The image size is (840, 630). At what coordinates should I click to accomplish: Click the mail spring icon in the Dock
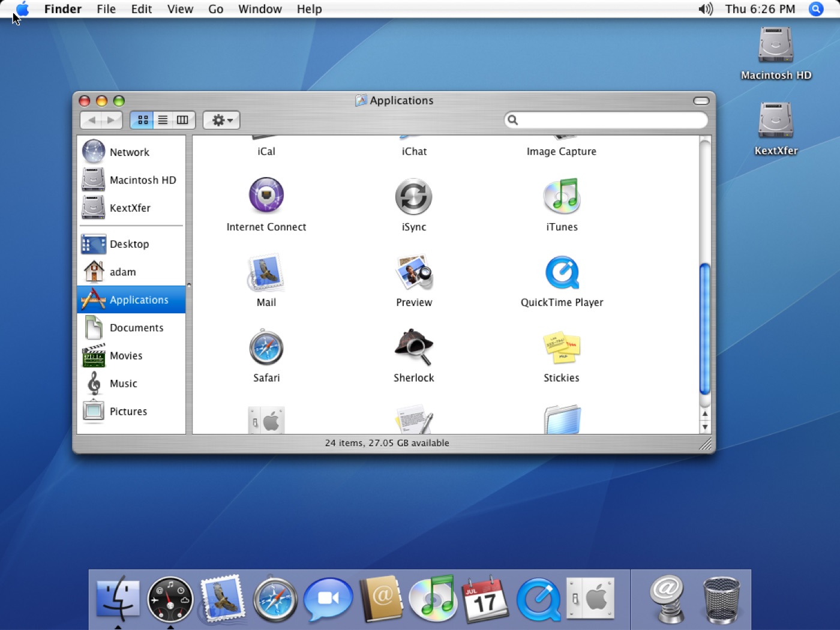(x=668, y=599)
